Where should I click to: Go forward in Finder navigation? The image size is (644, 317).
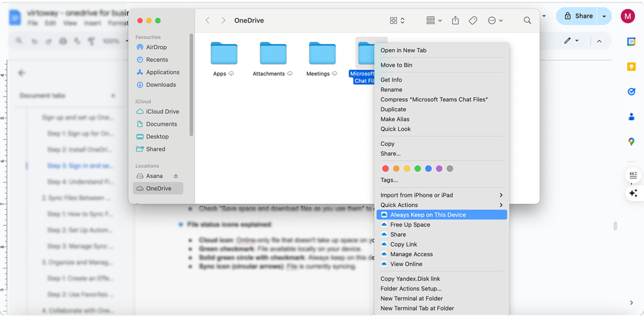[x=223, y=21]
